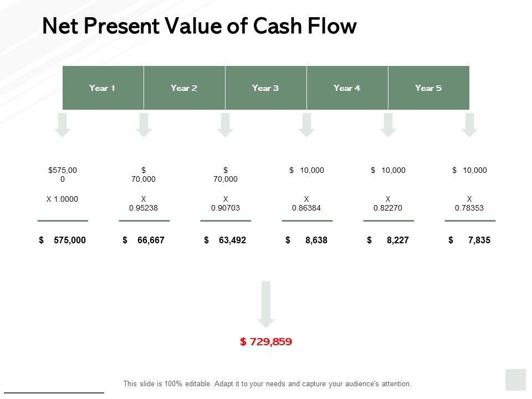Click the gray square in the bottom-right corner

(x=515, y=380)
